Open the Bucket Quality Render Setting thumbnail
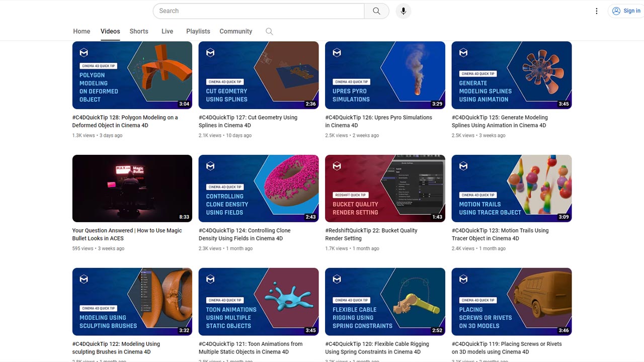Image resolution: width=644 pixels, height=362 pixels. (x=385, y=188)
